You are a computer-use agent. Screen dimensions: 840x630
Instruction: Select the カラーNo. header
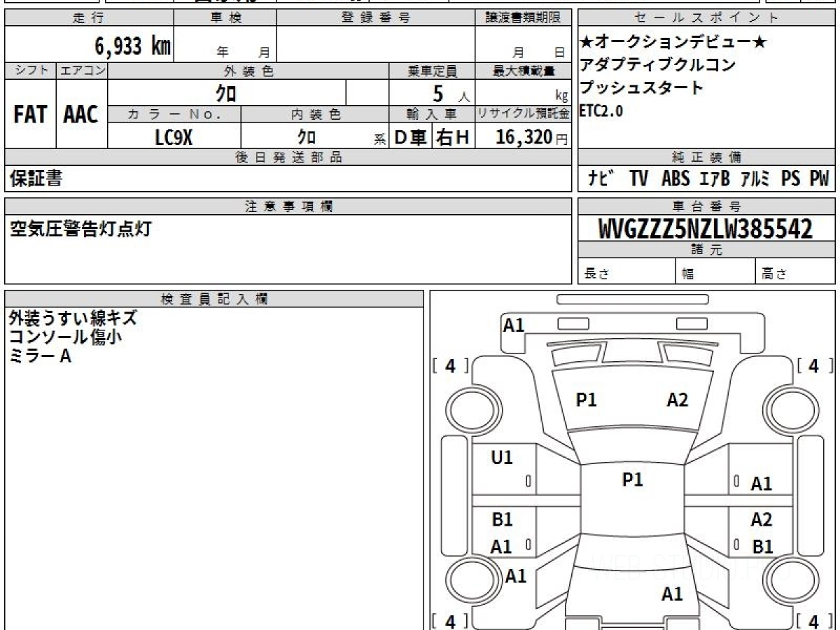coord(174,115)
